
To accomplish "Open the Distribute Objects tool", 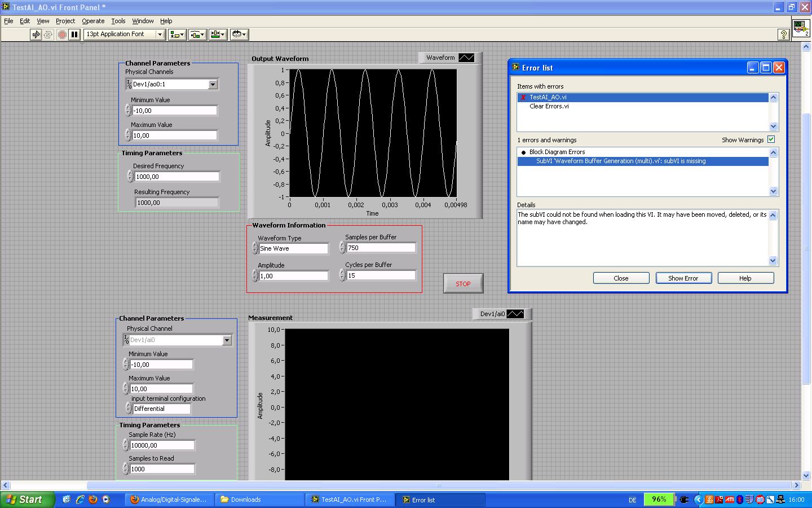I will [197, 34].
